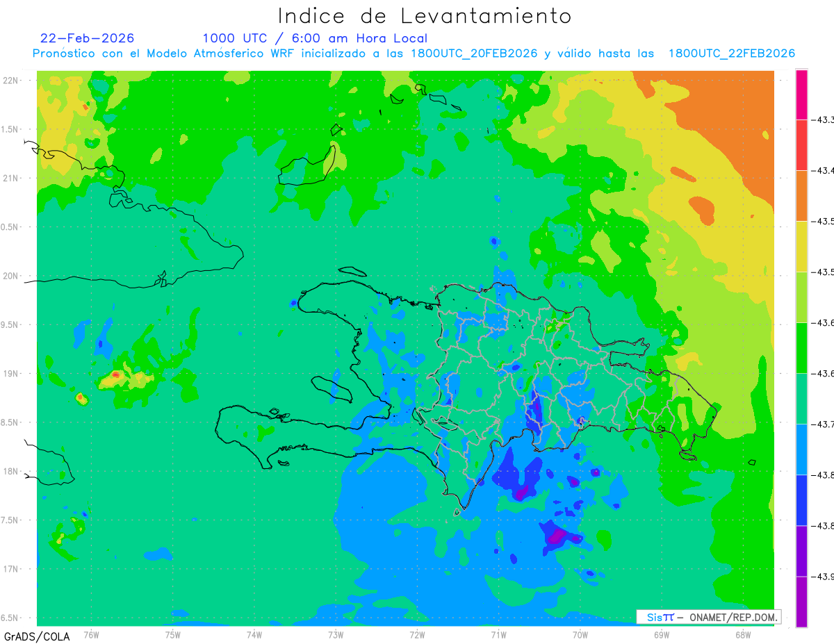Click the '76W' longitude label
This screenshot has height=644, width=834.
[x=91, y=634]
